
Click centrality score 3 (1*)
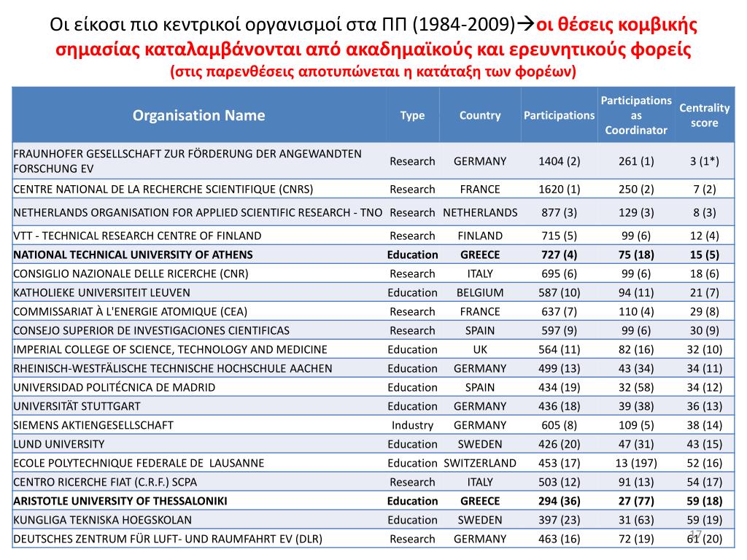coord(705,161)
